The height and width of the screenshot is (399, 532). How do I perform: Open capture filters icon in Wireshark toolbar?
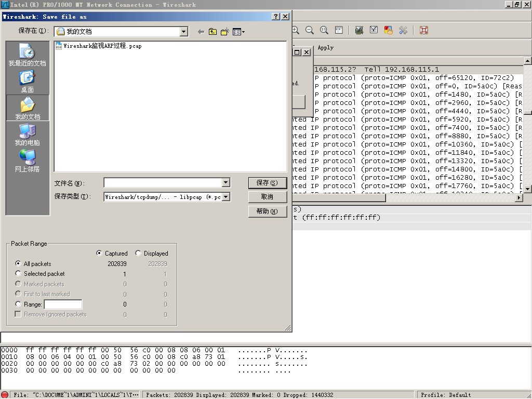[x=359, y=30]
